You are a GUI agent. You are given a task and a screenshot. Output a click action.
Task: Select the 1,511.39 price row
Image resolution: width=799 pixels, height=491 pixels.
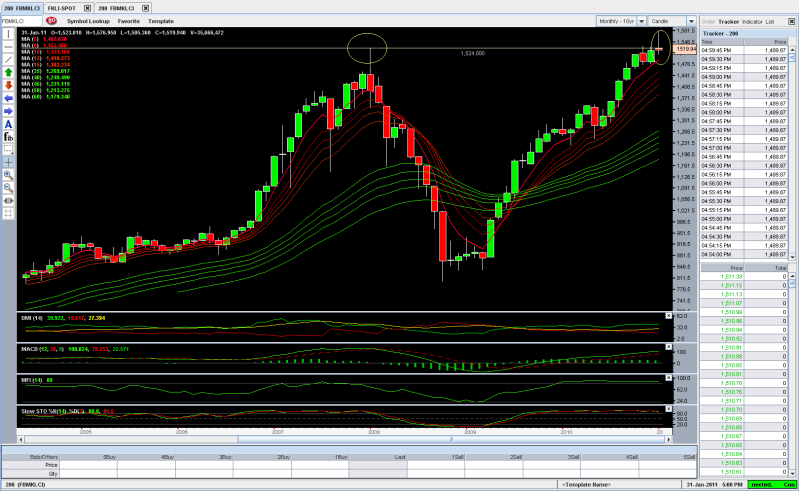click(744, 277)
